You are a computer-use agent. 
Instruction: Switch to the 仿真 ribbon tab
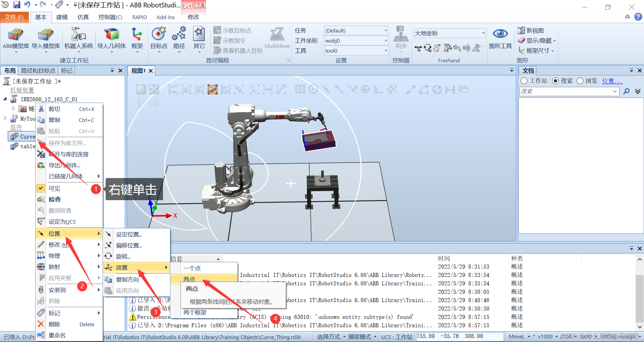click(83, 17)
